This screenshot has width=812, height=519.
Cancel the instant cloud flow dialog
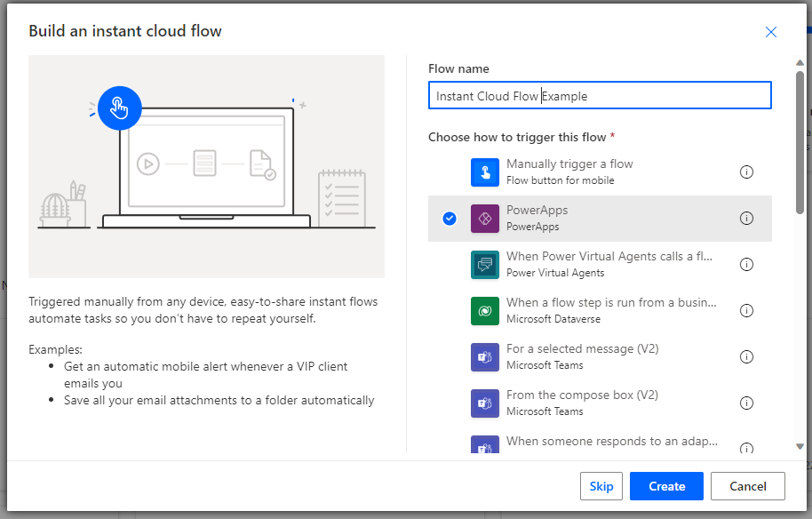pyautogui.click(x=747, y=486)
